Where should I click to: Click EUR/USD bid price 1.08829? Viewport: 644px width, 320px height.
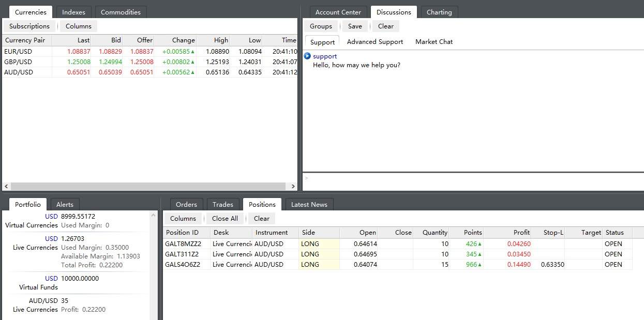click(x=110, y=52)
